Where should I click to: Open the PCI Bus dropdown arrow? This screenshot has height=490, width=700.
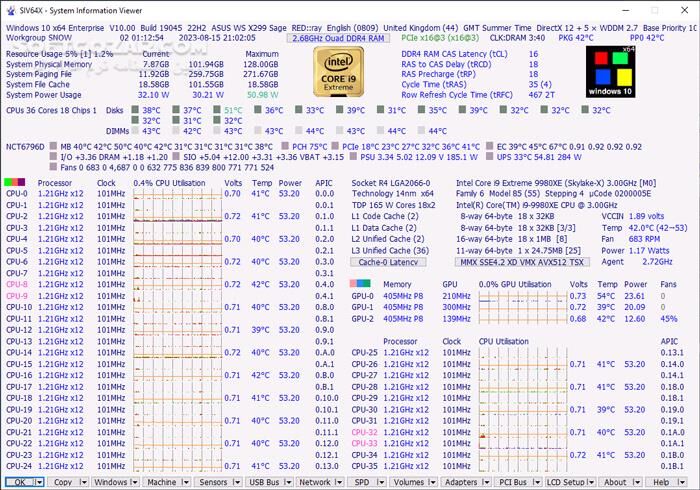point(537,482)
